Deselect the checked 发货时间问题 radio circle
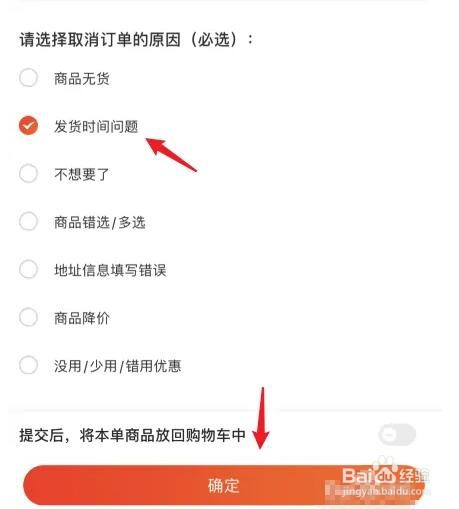The width and height of the screenshot is (459, 509). (28, 126)
